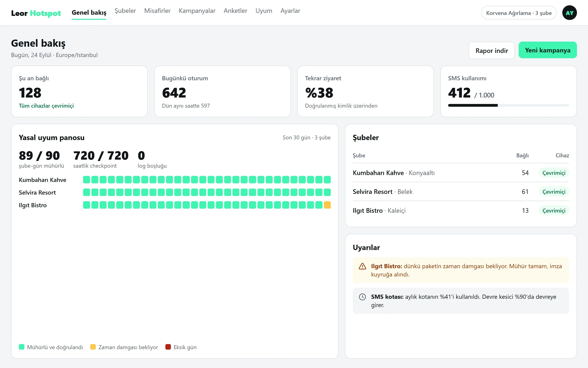Screen dimensions: 588x368
Task: Click the Çevrimiçi badge for Ilgıt Bistro
Action: pyautogui.click(x=554, y=210)
